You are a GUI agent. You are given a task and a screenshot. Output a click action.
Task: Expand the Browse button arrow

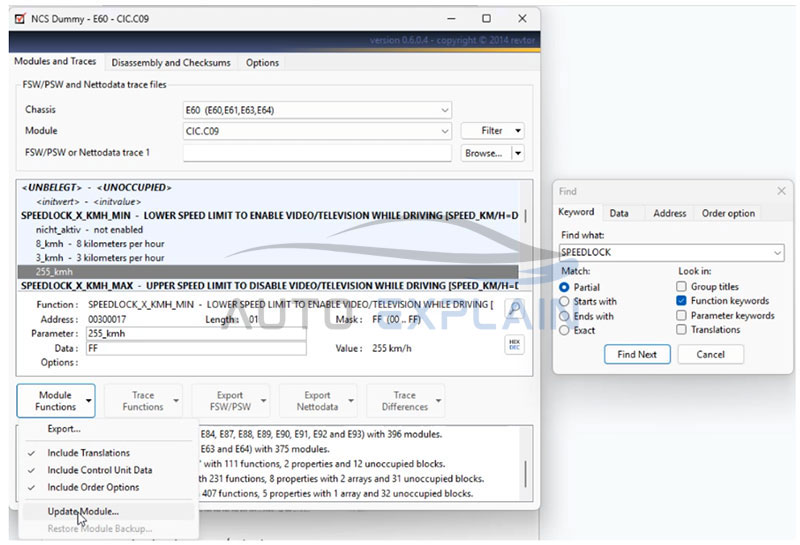[x=518, y=153]
